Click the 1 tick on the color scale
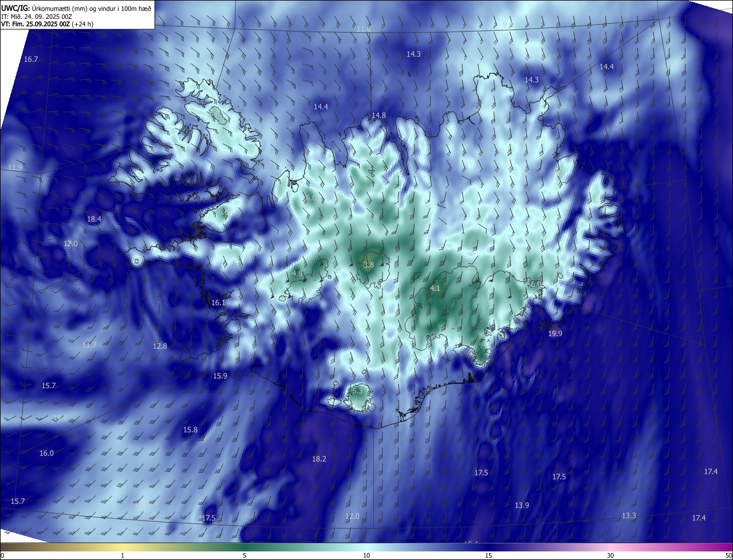 click(x=123, y=555)
